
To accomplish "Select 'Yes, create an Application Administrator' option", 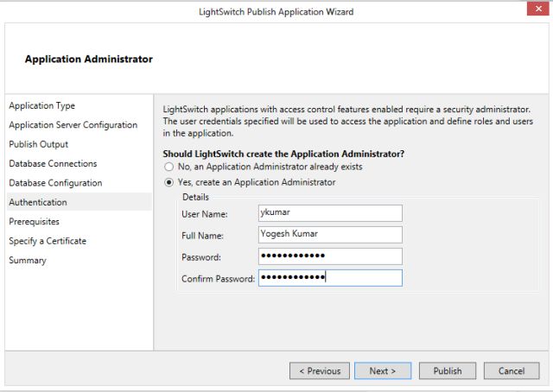I will [x=250, y=182].
